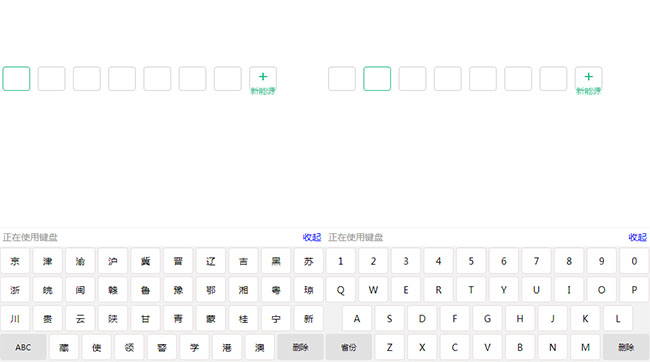Switch province keyboard to ABC mode
Screen dimensions: 650x362
point(23,347)
